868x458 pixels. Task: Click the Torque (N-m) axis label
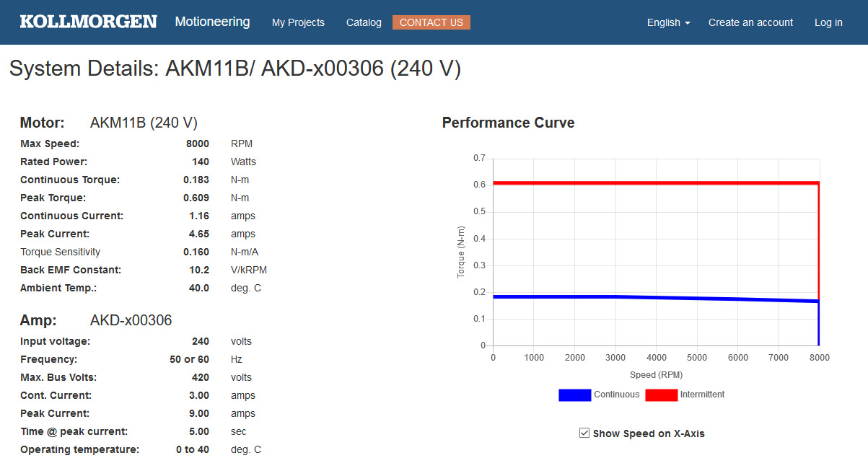tap(462, 252)
